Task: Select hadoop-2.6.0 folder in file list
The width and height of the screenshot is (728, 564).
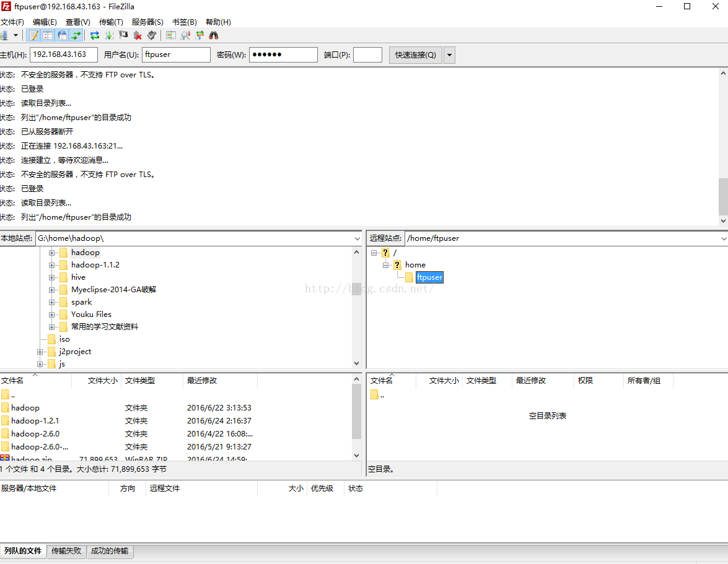Action: (35, 433)
